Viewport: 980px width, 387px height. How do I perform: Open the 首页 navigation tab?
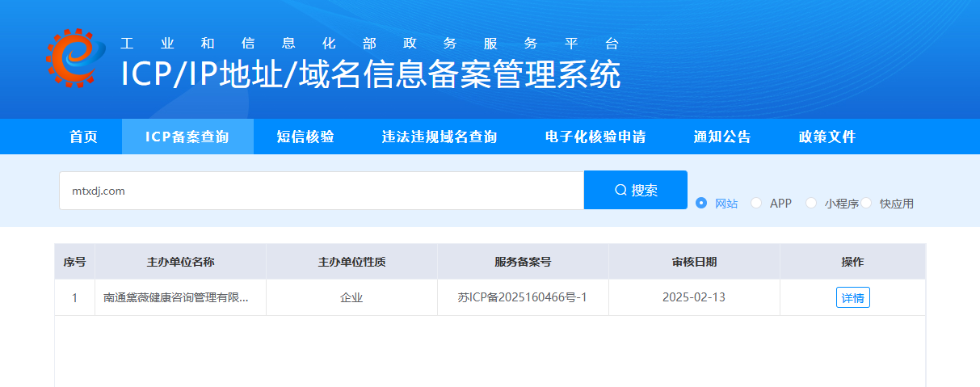pyautogui.click(x=84, y=137)
